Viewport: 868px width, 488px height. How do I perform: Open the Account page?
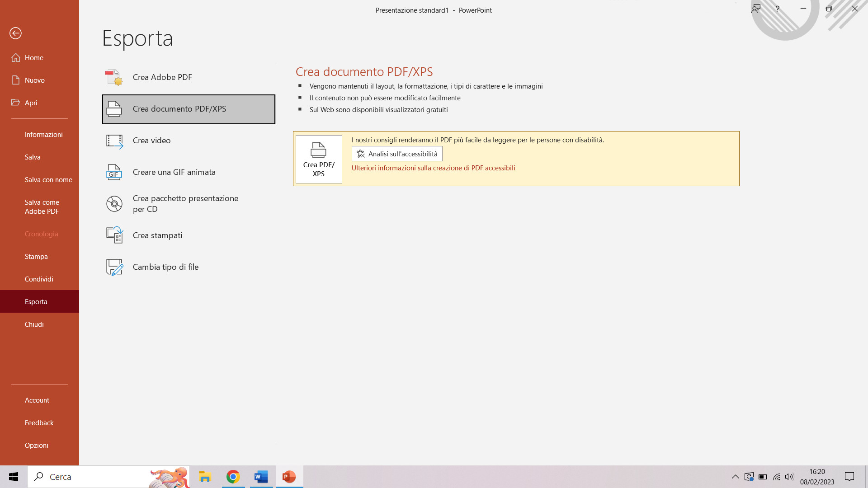pos(37,400)
